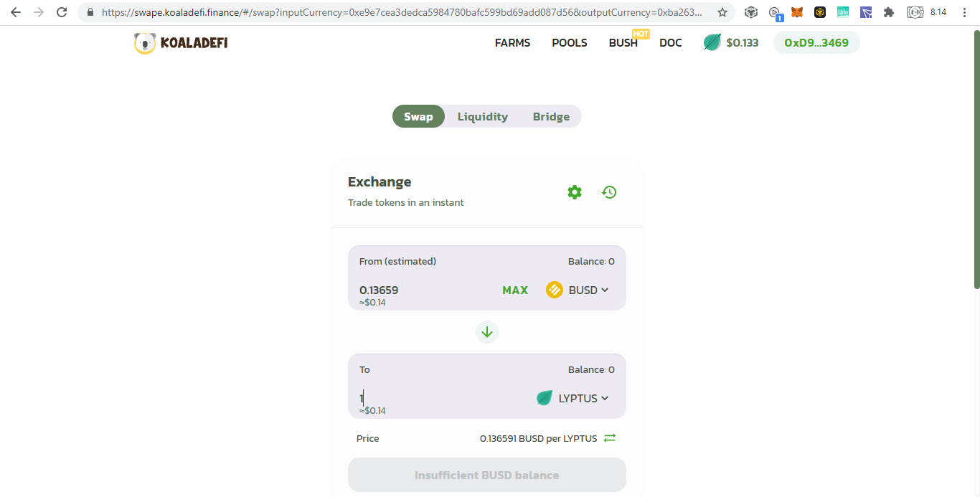Click the KoalaDefi koala logo

point(145,43)
